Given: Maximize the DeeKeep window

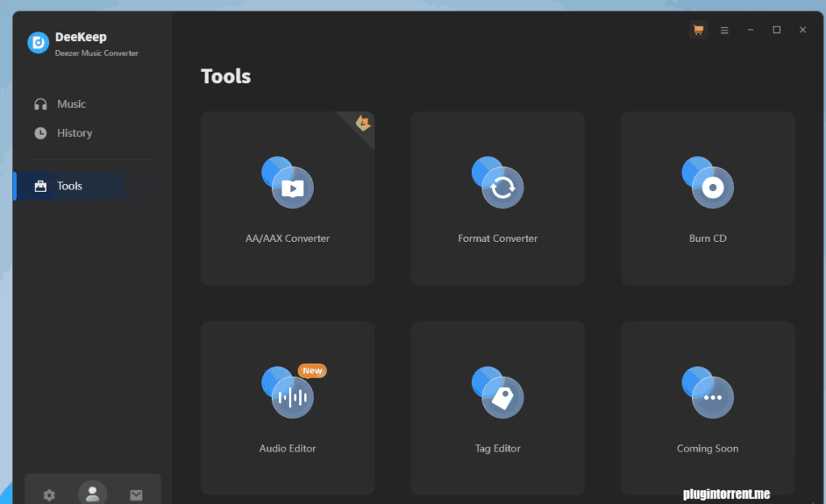Looking at the screenshot, I should (x=777, y=30).
